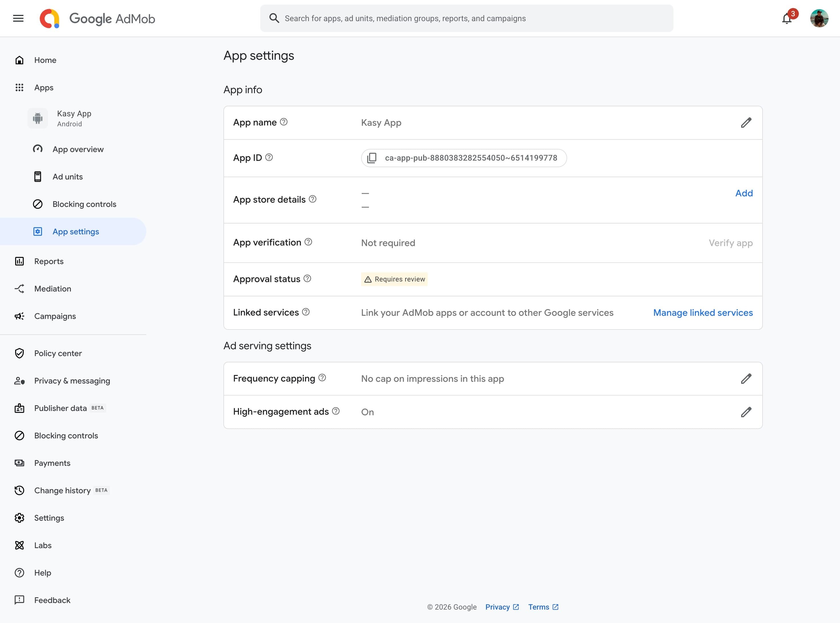Click the "On" High-engagement ads value

[368, 412]
